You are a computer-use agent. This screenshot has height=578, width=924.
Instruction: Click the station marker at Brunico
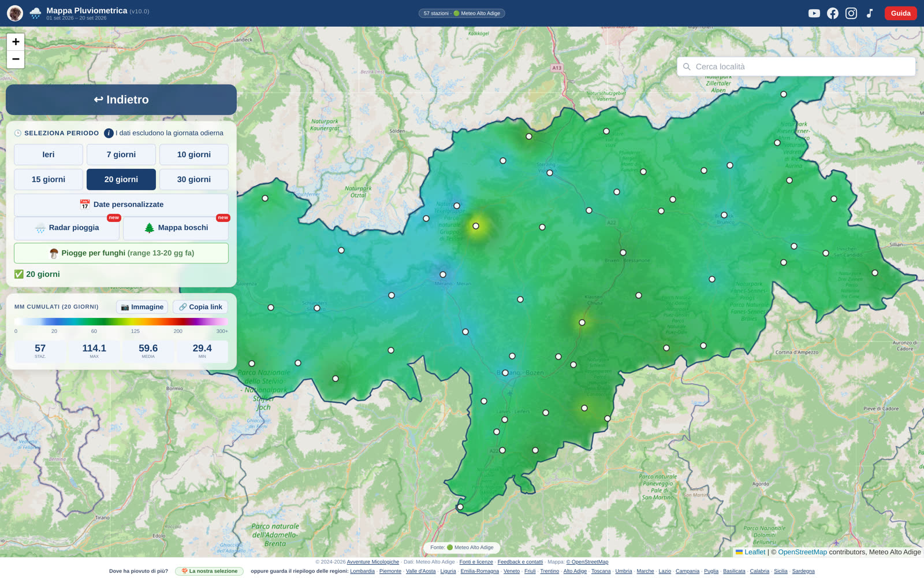(x=724, y=215)
